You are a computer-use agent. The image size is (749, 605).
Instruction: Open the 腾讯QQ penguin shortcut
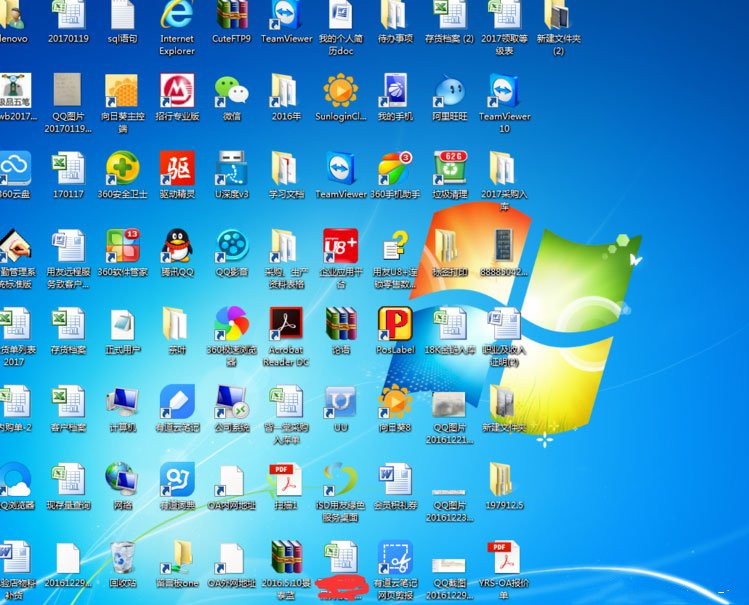tap(177, 253)
